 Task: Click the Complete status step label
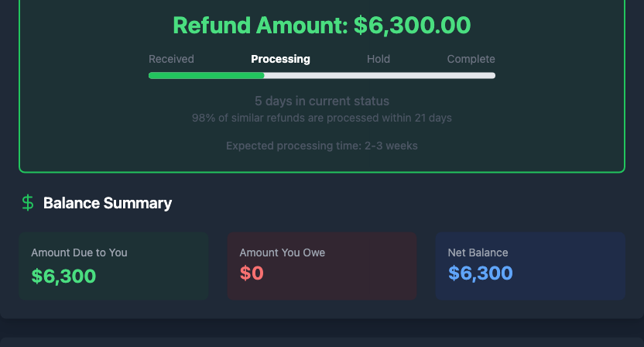point(471,59)
